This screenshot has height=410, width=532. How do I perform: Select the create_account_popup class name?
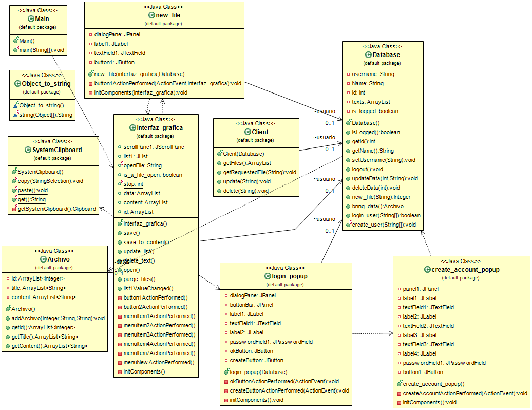[x=465, y=270]
